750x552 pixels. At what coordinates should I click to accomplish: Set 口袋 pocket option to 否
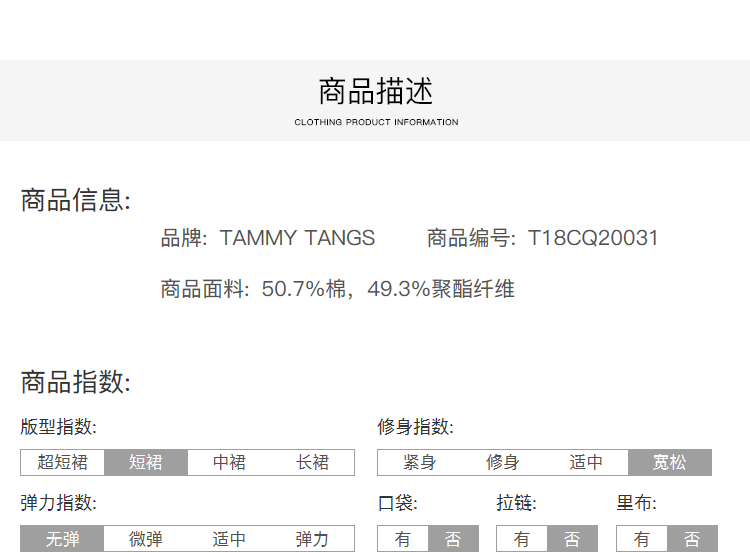(453, 539)
